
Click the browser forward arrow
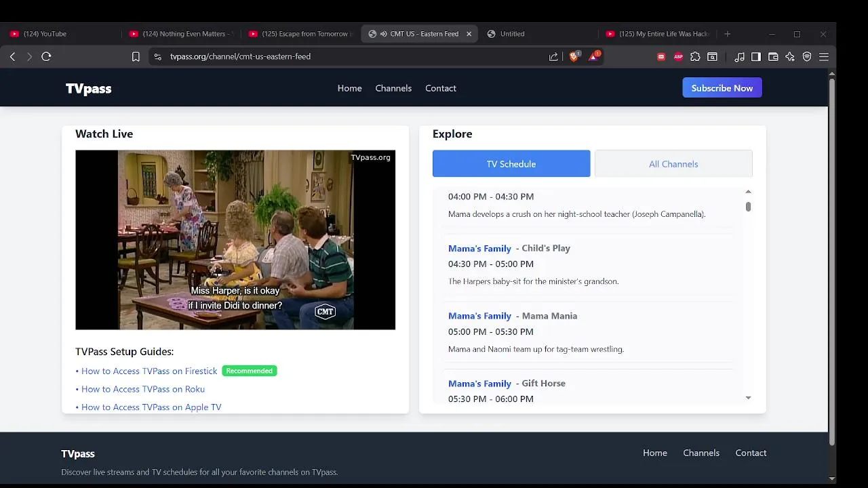29,57
